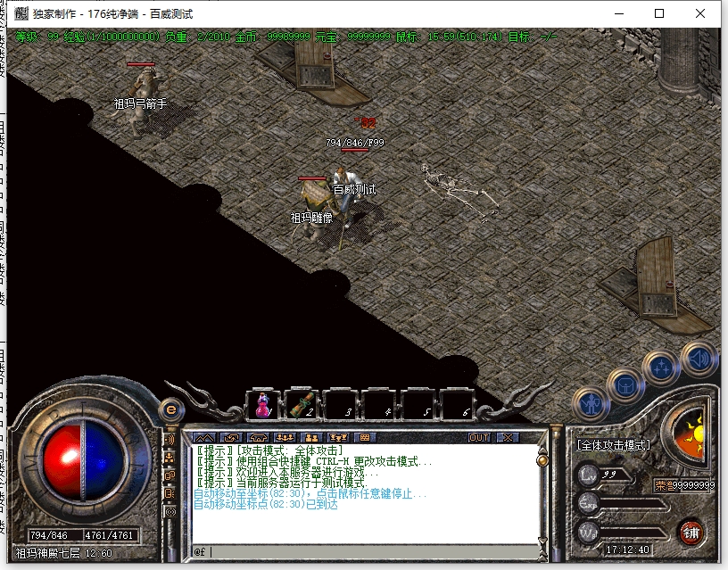Attack the 祖玛雕像 monster
This screenshot has width=728, height=570.
pos(316,211)
